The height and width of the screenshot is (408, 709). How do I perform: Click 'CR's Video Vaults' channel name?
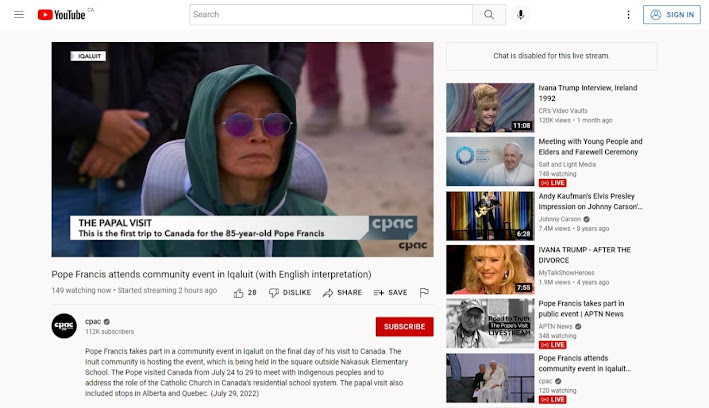point(562,110)
